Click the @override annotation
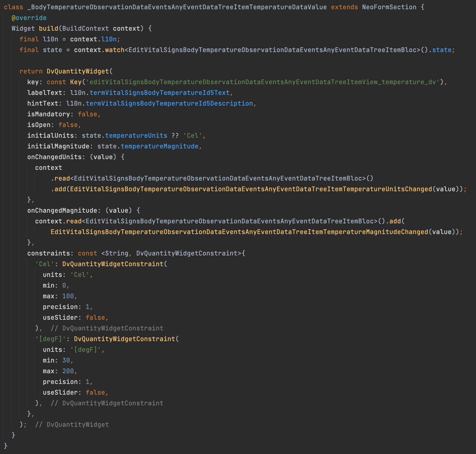The width and height of the screenshot is (476, 454). [29, 18]
